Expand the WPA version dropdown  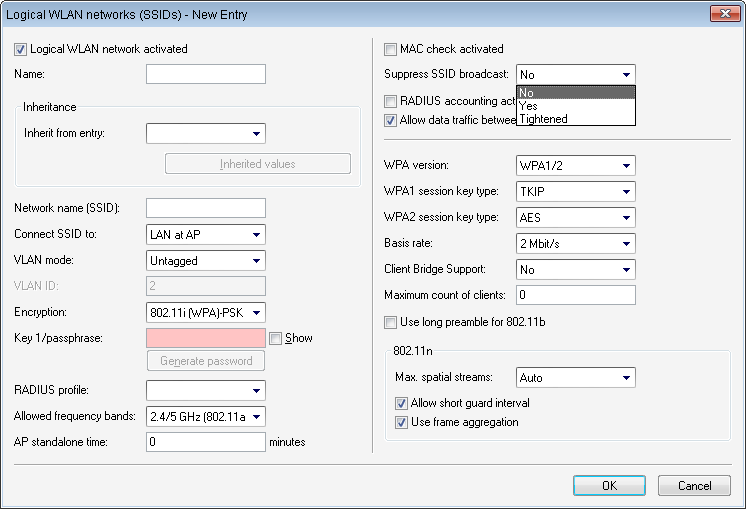click(627, 165)
